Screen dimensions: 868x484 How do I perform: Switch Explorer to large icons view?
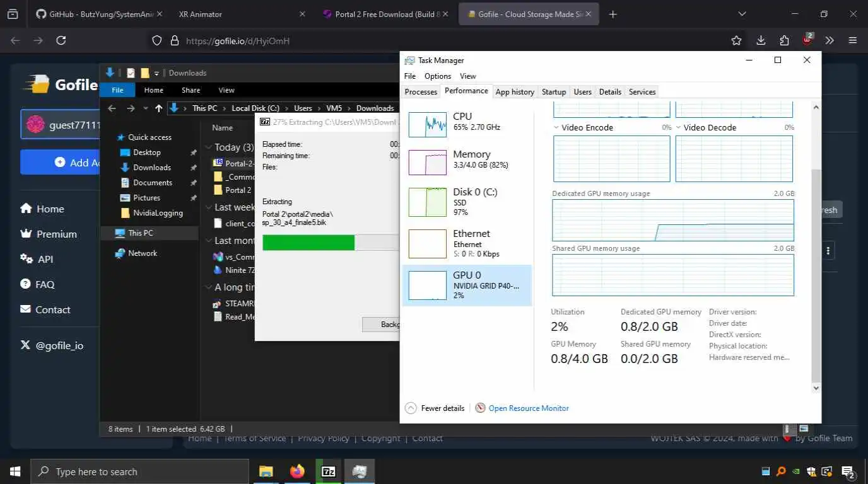tap(804, 429)
